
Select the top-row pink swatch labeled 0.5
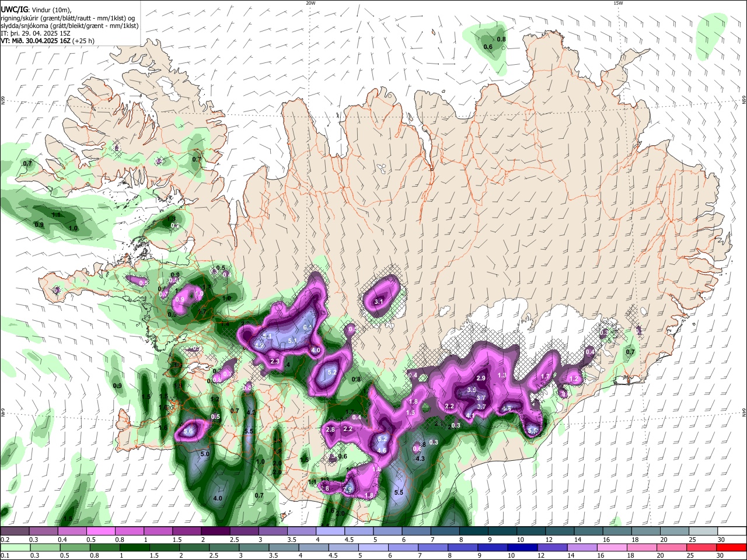pyautogui.click(x=100, y=531)
